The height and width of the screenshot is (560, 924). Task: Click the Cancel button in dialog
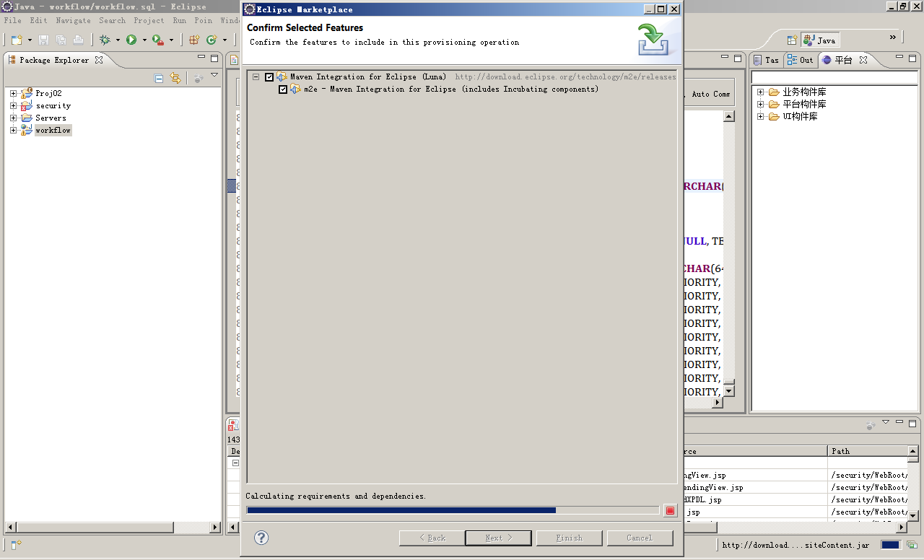point(640,538)
